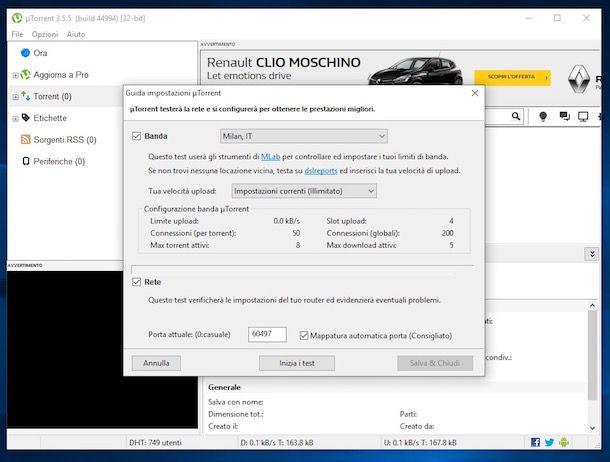610x462 pixels.
Task: Click Slot upload value 4
Action: [451, 221]
